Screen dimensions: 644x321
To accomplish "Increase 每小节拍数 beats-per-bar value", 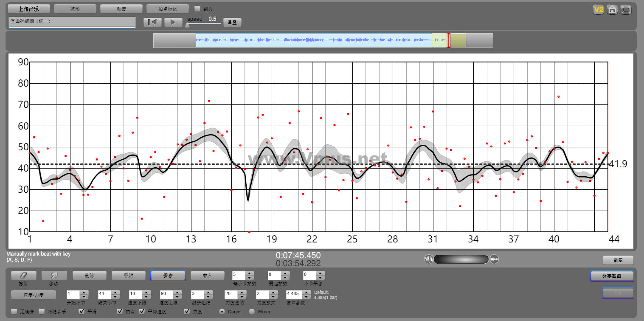I will click(x=250, y=273).
